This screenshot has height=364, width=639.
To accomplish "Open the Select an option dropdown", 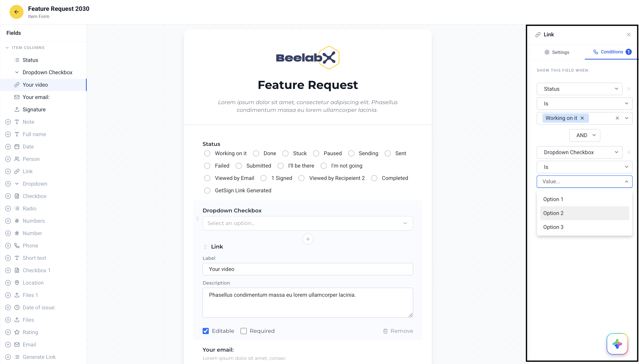I will pyautogui.click(x=308, y=223).
